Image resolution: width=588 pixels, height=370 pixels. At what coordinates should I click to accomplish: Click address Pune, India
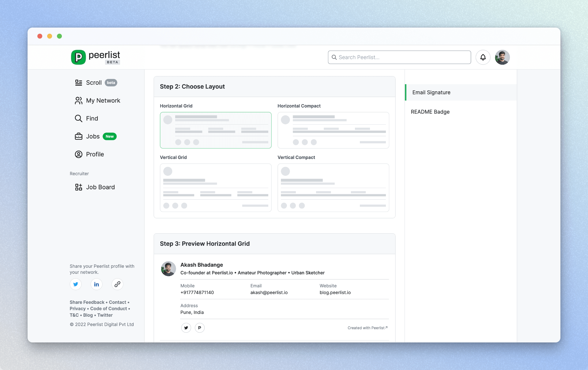pyautogui.click(x=192, y=312)
